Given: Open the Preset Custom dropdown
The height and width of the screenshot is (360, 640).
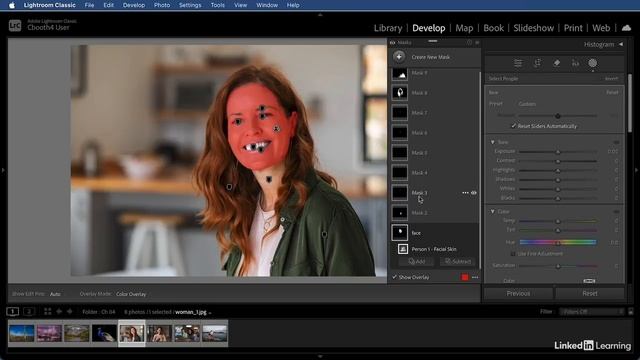Looking at the screenshot, I should coord(527,104).
